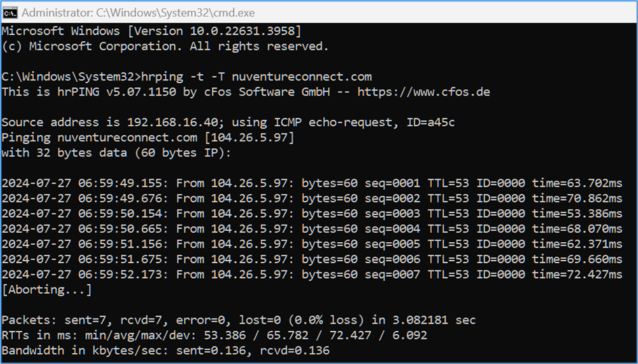The height and width of the screenshot is (364, 638).
Task: Click the hrping -t -T command line
Action: point(187,76)
